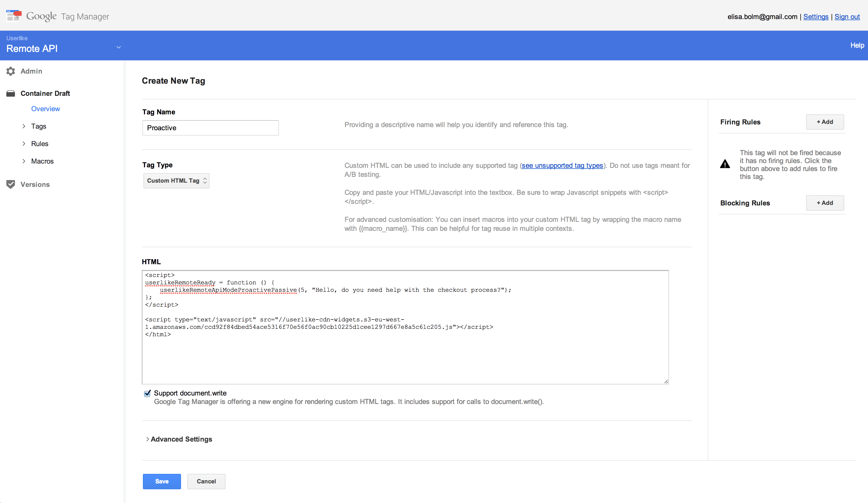Viewport: 868px width, 503px height.
Task: Expand Advanced Settings section
Action: (147, 439)
